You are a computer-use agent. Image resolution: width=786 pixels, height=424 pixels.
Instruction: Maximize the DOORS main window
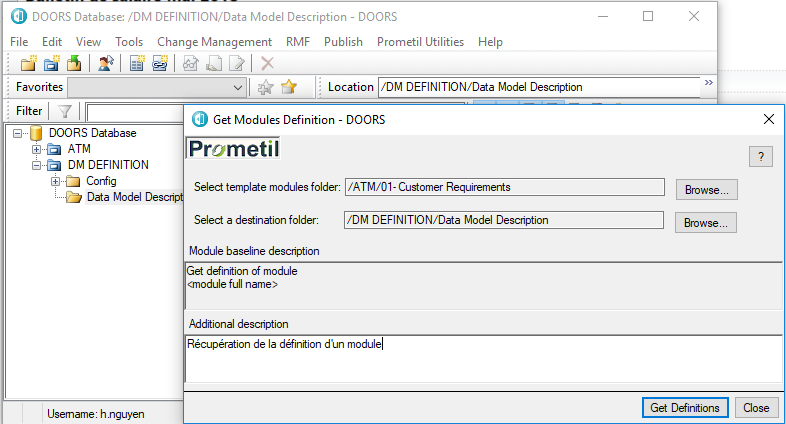[648, 17]
